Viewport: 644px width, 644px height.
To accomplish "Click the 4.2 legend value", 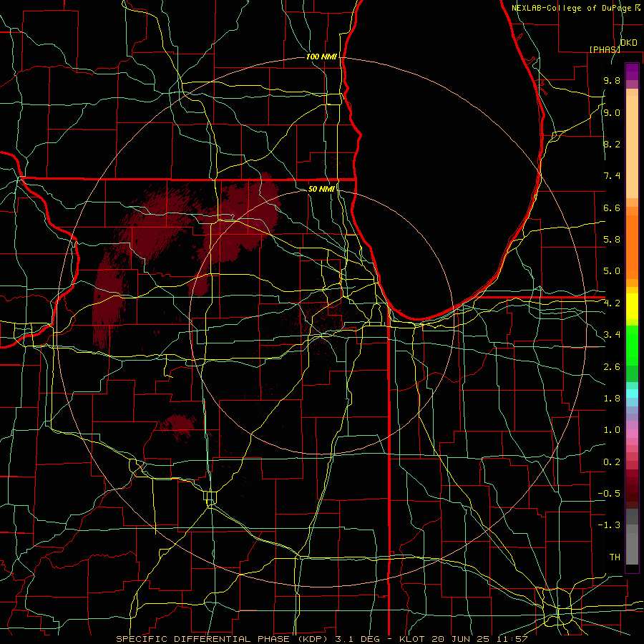I will pos(612,303).
